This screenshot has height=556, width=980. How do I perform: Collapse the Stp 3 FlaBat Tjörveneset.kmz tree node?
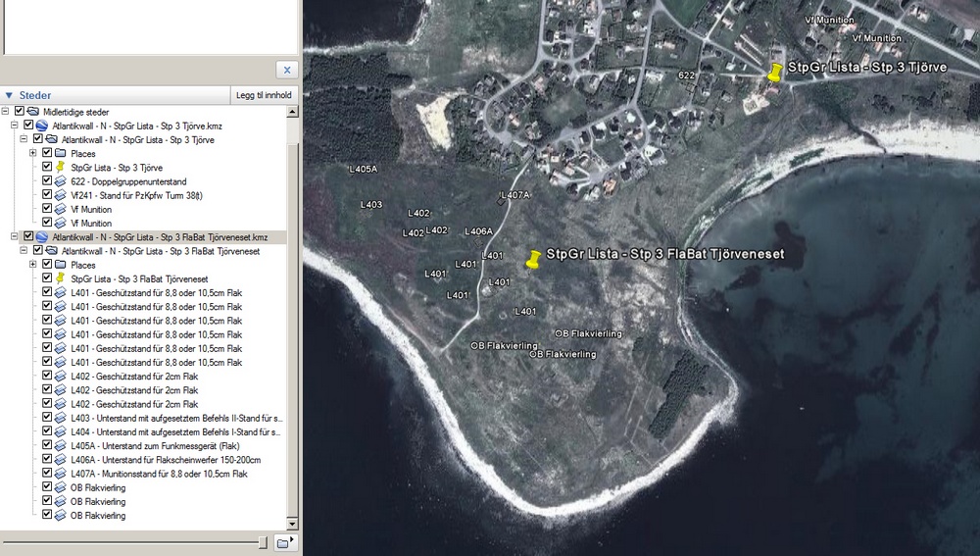tap(14, 237)
